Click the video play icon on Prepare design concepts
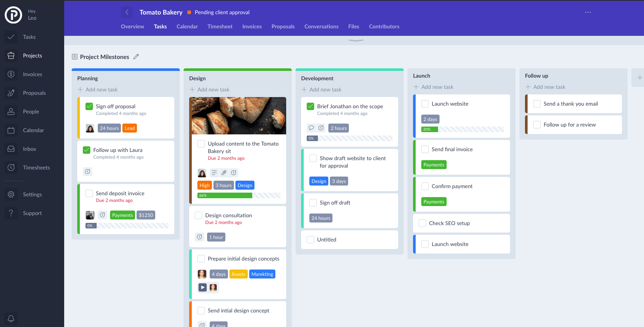The height and width of the screenshot is (327, 644). pyautogui.click(x=202, y=287)
